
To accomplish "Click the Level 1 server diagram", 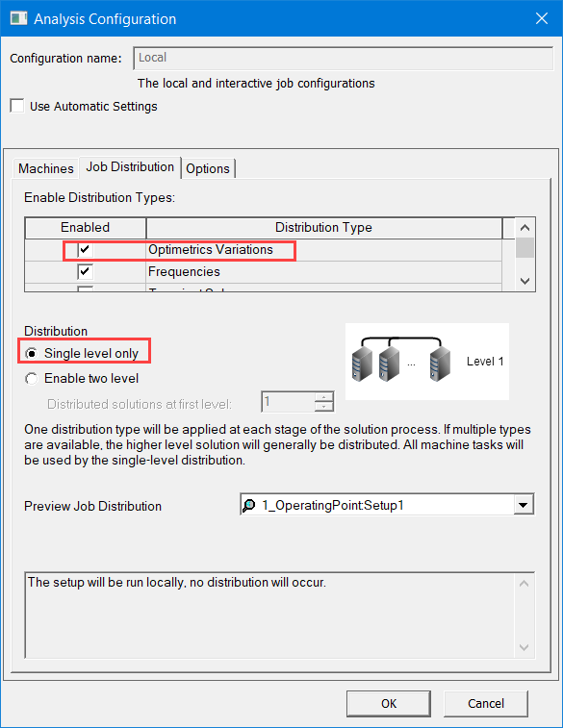I will (427, 362).
